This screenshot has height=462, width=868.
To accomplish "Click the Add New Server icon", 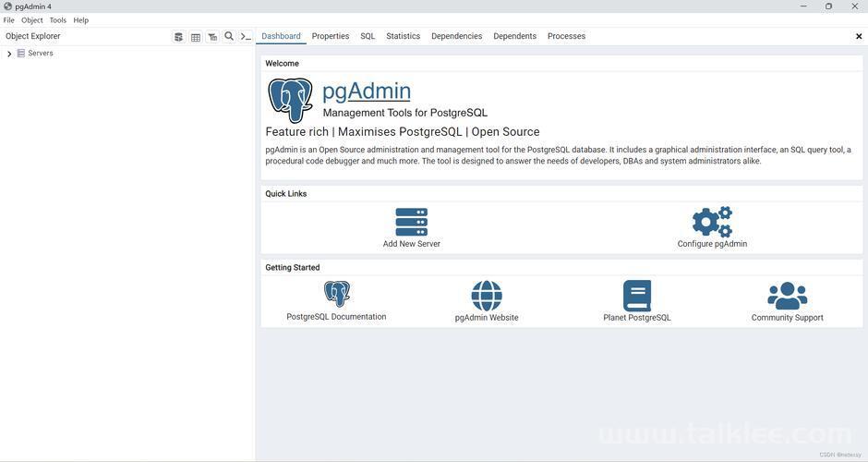I will [411, 222].
